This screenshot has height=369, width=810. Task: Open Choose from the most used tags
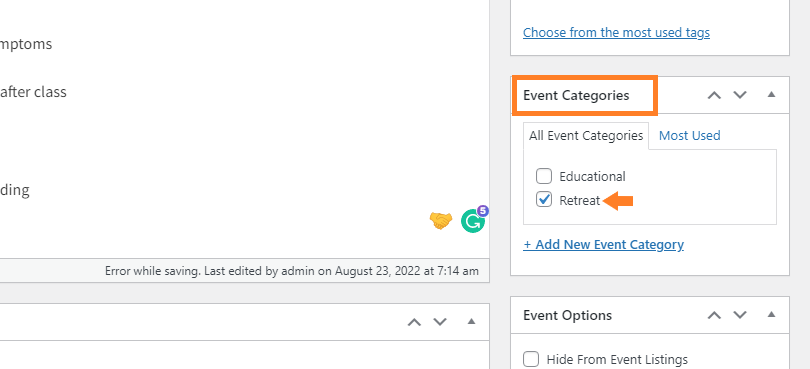click(x=616, y=33)
